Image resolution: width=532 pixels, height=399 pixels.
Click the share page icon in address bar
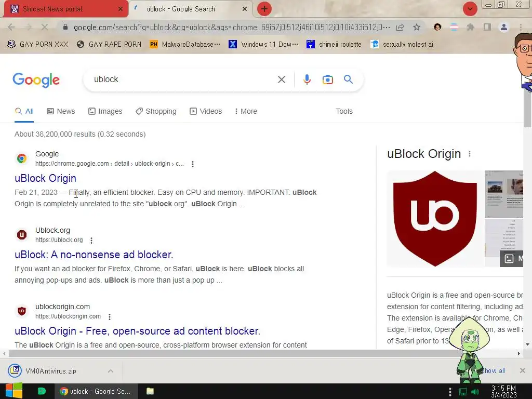click(400, 27)
